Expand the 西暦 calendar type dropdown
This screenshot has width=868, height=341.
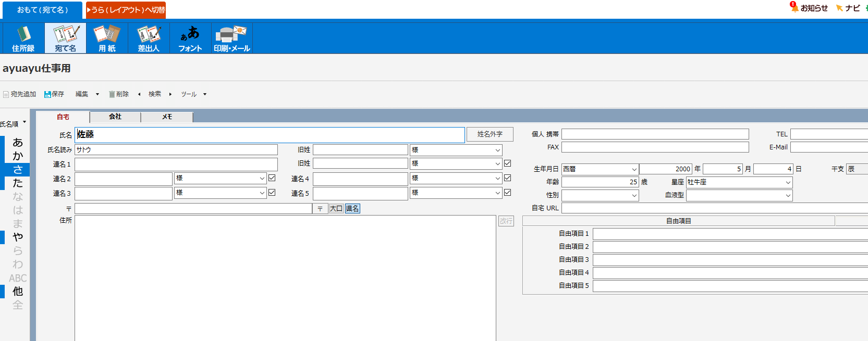click(634, 169)
